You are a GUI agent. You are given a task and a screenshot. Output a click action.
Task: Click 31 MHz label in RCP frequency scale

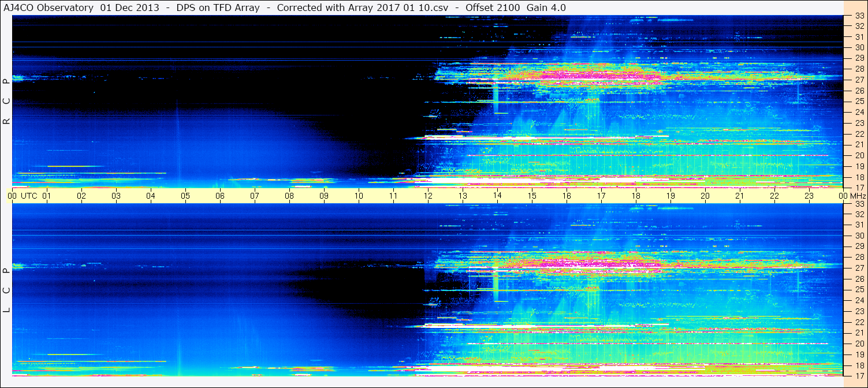point(859,37)
